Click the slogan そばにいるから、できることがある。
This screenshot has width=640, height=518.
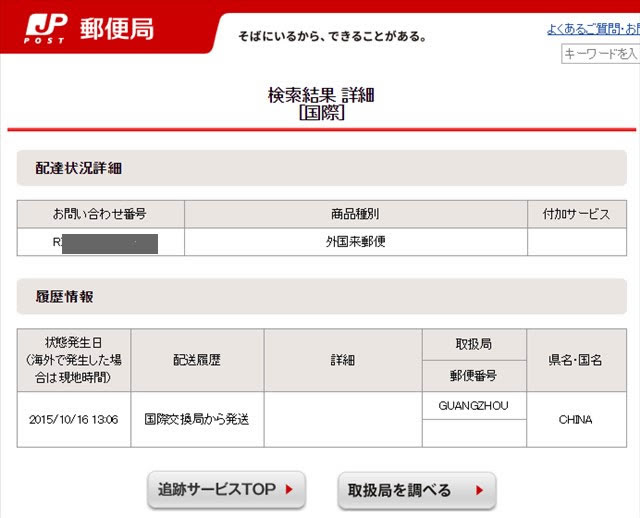point(332,37)
